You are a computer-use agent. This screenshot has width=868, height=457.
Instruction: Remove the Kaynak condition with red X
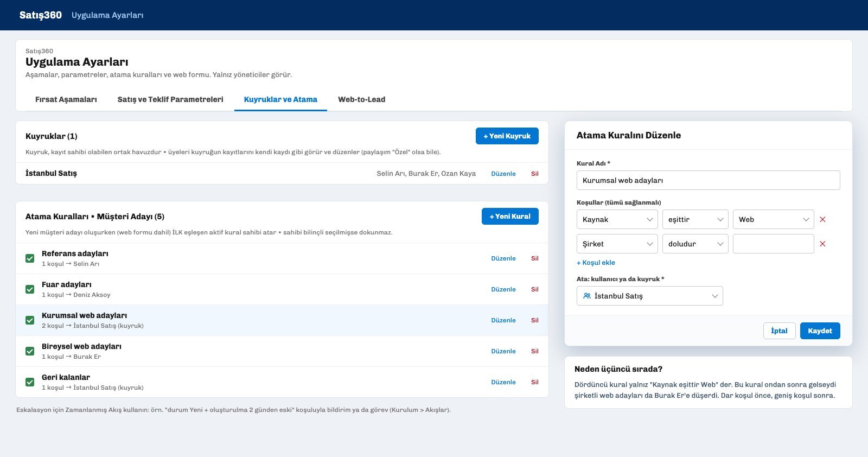point(822,219)
